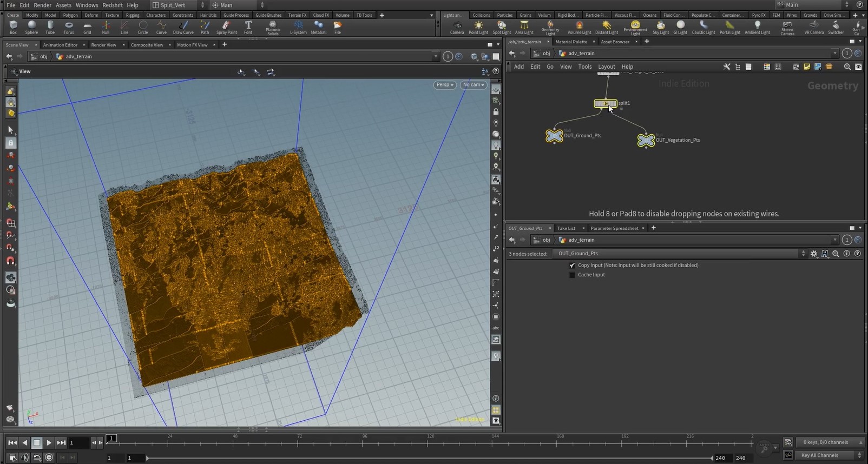Screen dimensions: 868x464
Task: Click the OUT_Vegetation_Pts null node icon
Action: (646, 141)
